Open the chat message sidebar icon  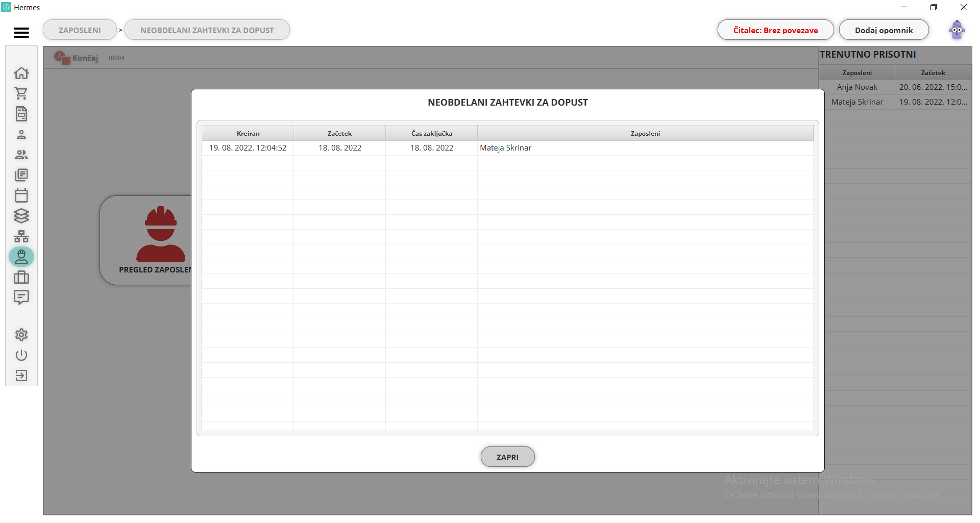(21, 297)
